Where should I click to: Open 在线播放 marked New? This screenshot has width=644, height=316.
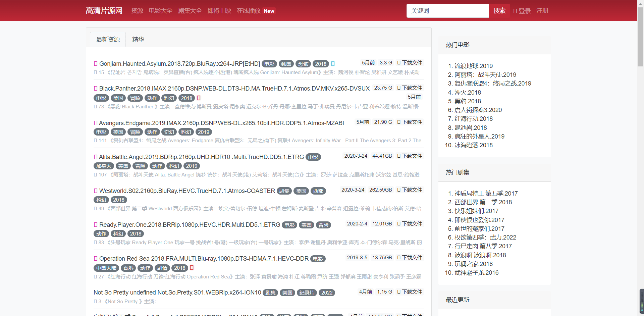click(256, 11)
